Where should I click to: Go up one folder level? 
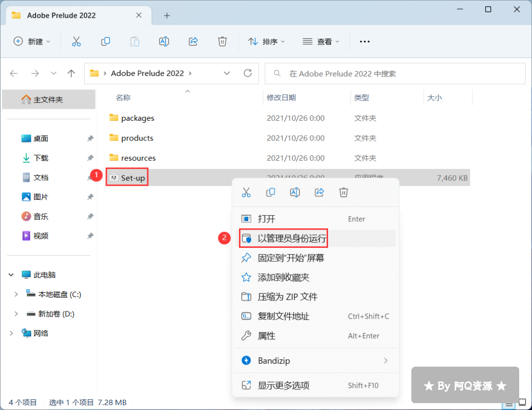pyautogui.click(x=71, y=73)
